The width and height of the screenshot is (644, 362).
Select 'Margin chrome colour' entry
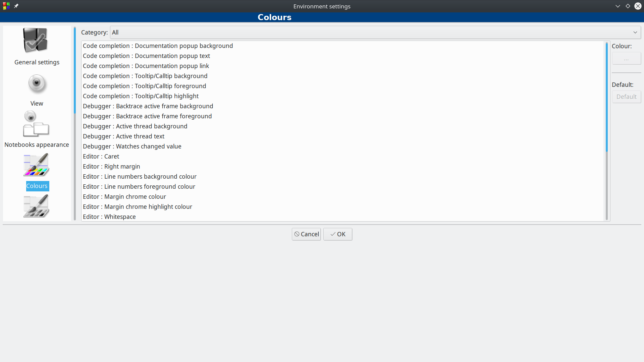pyautogui.click(x=342, y=197)
